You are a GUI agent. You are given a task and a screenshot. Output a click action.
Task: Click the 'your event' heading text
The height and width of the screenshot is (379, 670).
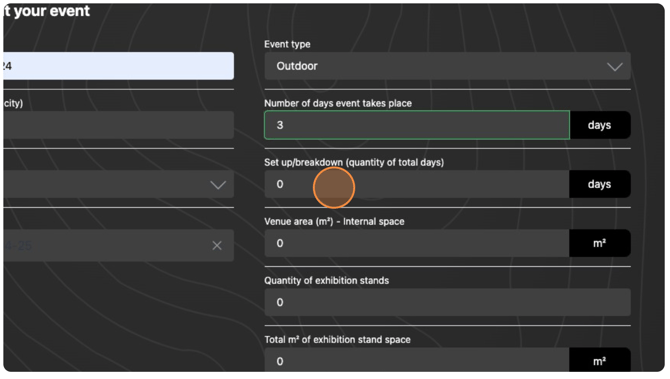(51, 11)
